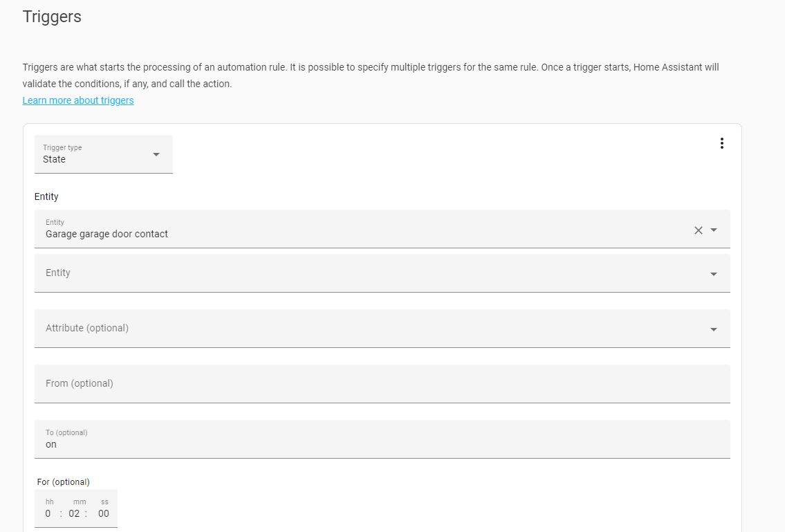Expand the Garage garage door contact dropdown arrow
This screenshot has width=785, height=532.
tap(714, 230)
